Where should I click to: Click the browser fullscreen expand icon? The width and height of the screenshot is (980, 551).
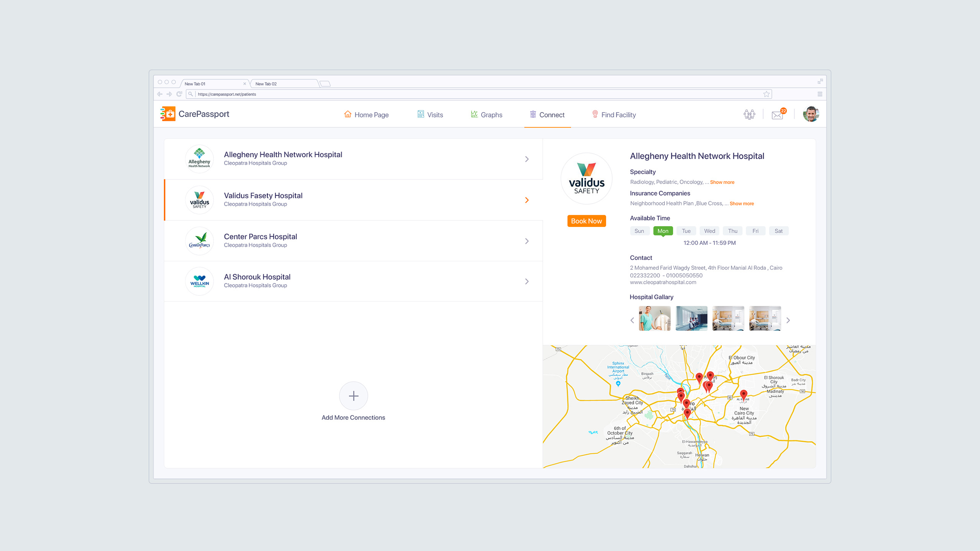(820, 82)
